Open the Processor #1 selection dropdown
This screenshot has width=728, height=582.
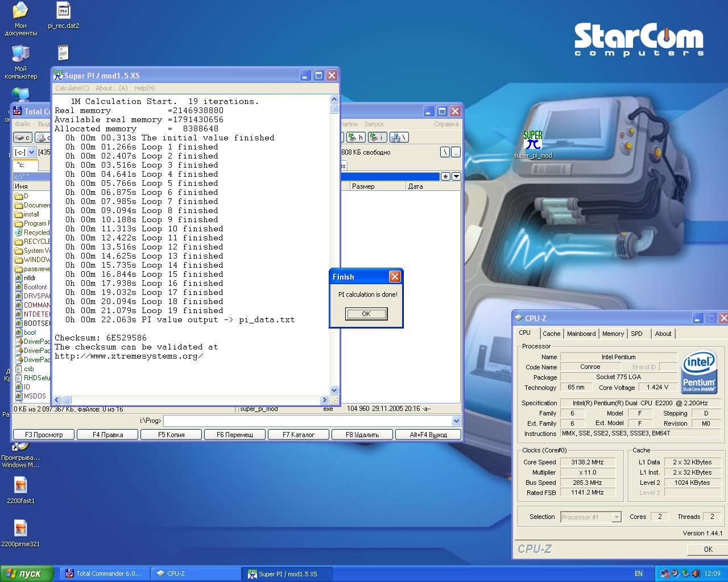617,517
